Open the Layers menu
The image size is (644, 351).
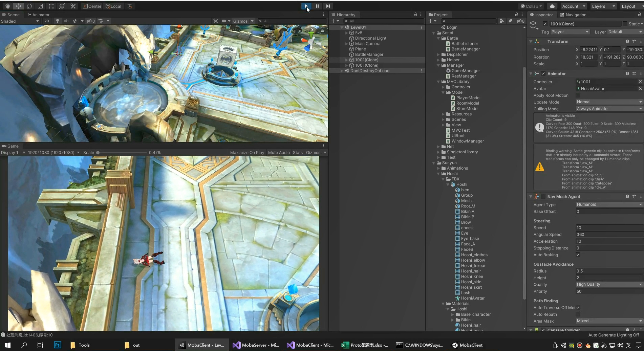pos(603,6)
